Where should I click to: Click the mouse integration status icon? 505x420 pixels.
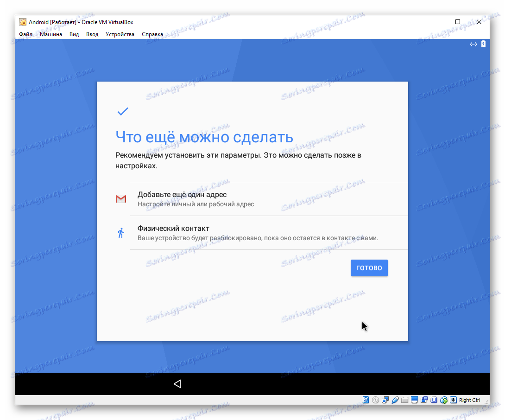[444, 400]
